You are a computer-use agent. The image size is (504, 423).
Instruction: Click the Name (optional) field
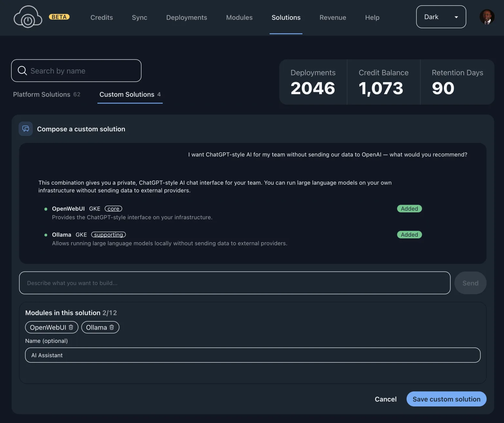tap(253, 355)
